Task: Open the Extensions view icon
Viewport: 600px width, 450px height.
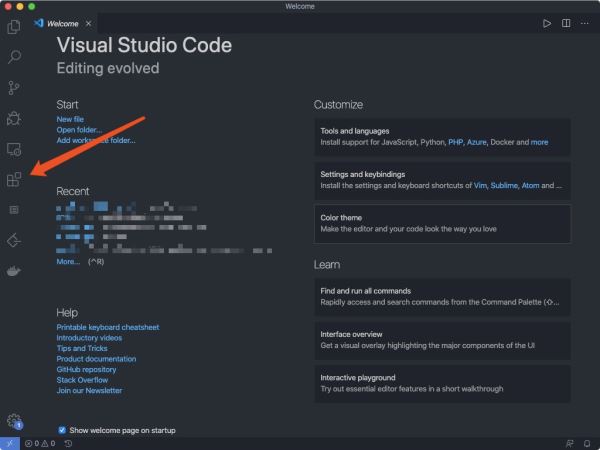Action: (x=14, y=180)
